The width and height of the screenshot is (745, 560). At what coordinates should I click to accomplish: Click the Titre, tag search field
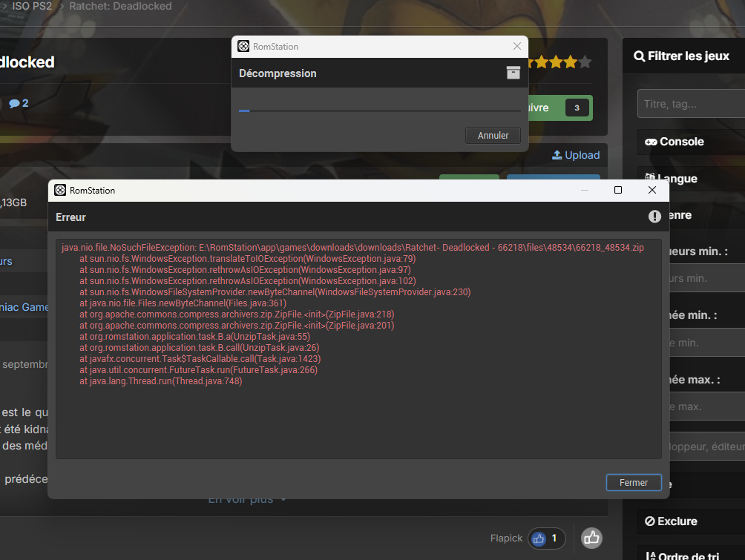pyautogui.click(x=690, y=104)
